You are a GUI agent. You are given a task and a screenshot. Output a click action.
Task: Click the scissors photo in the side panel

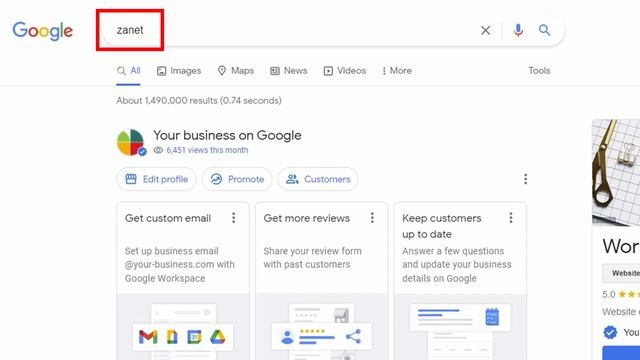coord(616,172)
